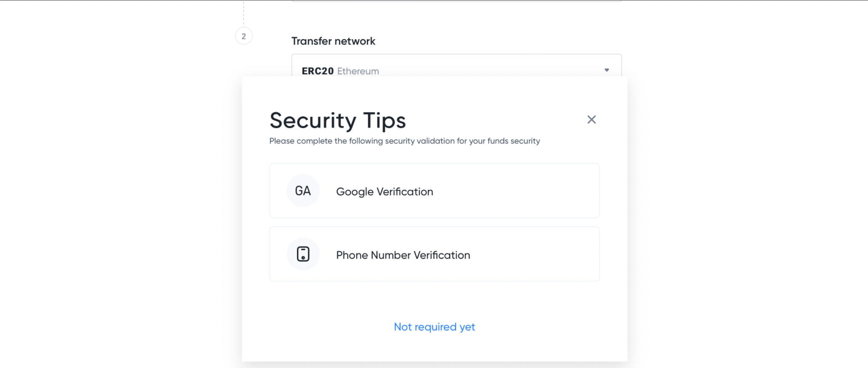Close the Security Tips dialog

(x=591, y=120)
